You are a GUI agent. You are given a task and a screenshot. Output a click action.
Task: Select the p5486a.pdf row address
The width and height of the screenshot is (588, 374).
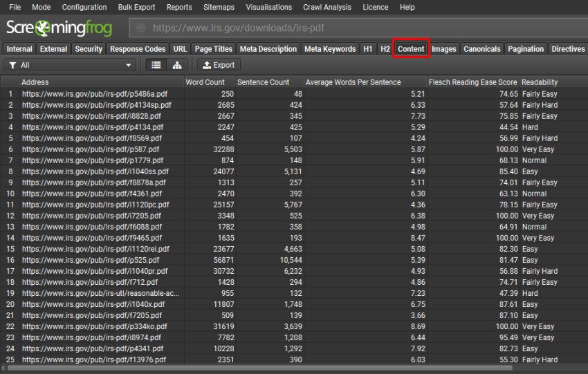[x=95, y=94]
